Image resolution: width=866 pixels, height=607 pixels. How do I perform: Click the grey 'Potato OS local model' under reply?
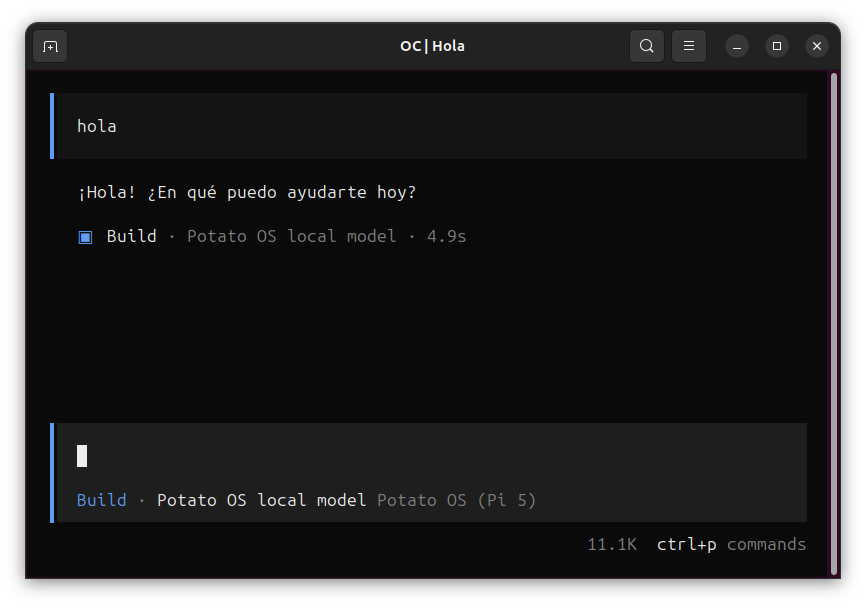[292, 236]
